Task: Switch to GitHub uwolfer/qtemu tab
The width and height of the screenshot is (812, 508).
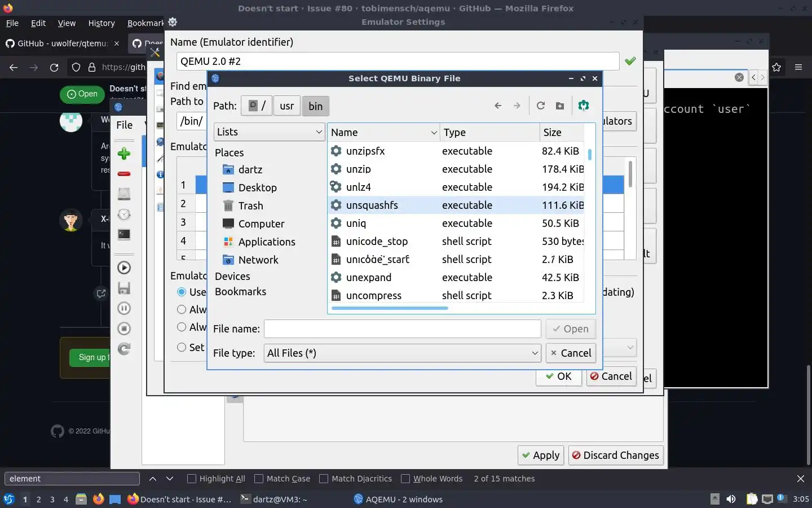Action: [x=62, y=43]
